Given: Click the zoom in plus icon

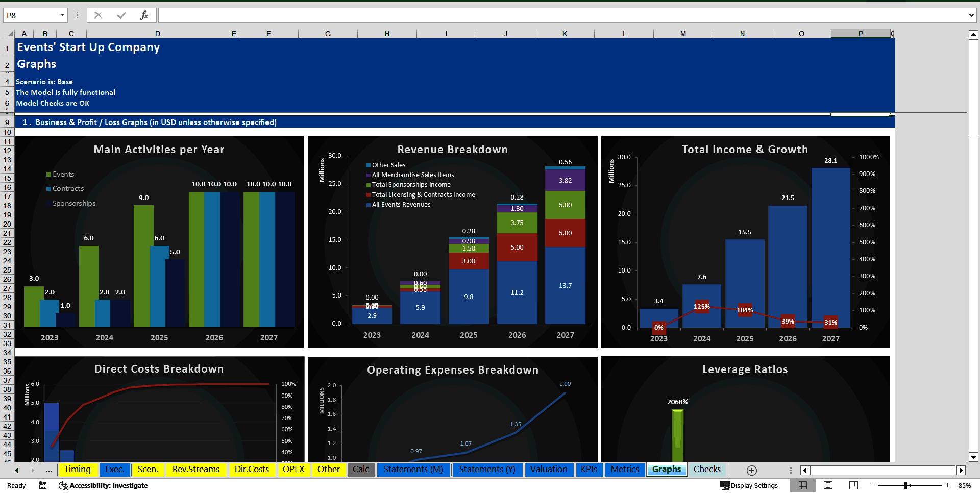Looking at the screenshot, I should (x=948, y=485).
